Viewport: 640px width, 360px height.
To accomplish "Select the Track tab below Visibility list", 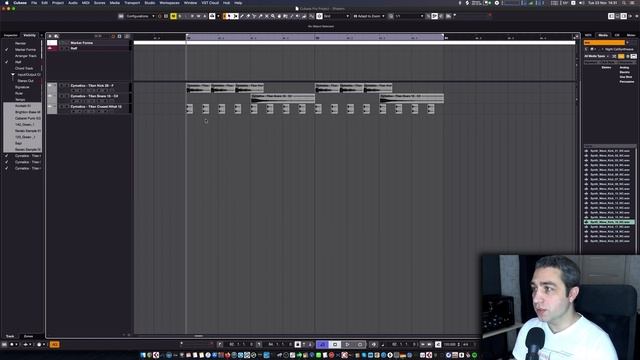I will click(x=10, y=336).
